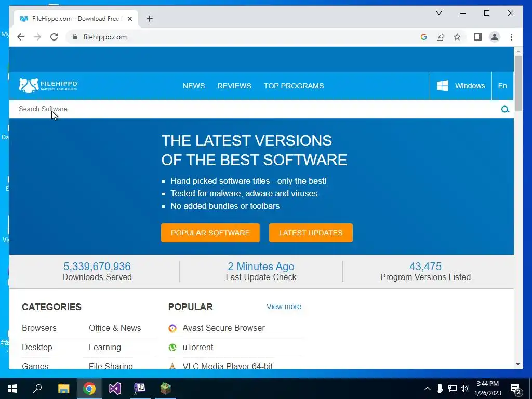
Task: Click the Google icon in the address bar
Action: coord(424,37)
